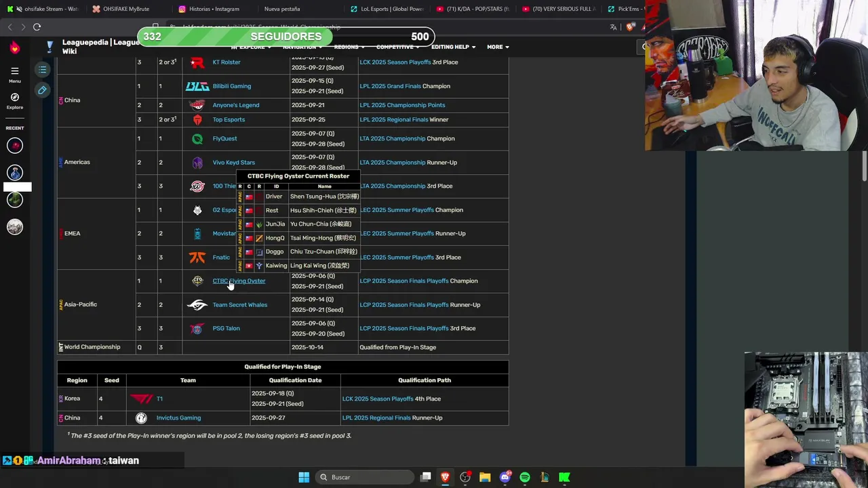Go back with the browser back arrow

(9, 27)
